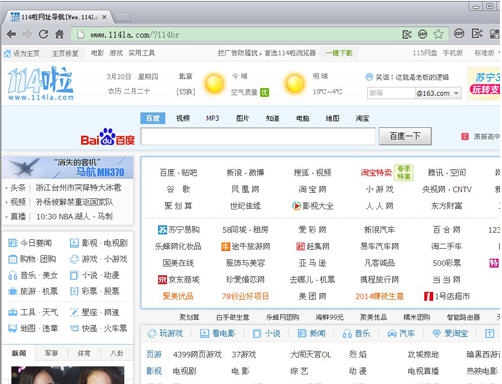Viewport: 502px width, 384px height.
Task: Open the 新浪·微博 link
Action: coord(245,172)
